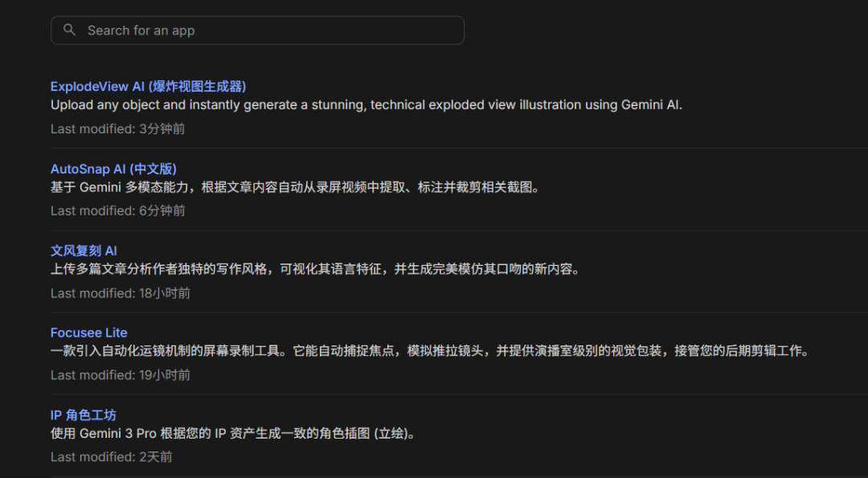Open the Focusee Lite app link

(x=88, y=333)
